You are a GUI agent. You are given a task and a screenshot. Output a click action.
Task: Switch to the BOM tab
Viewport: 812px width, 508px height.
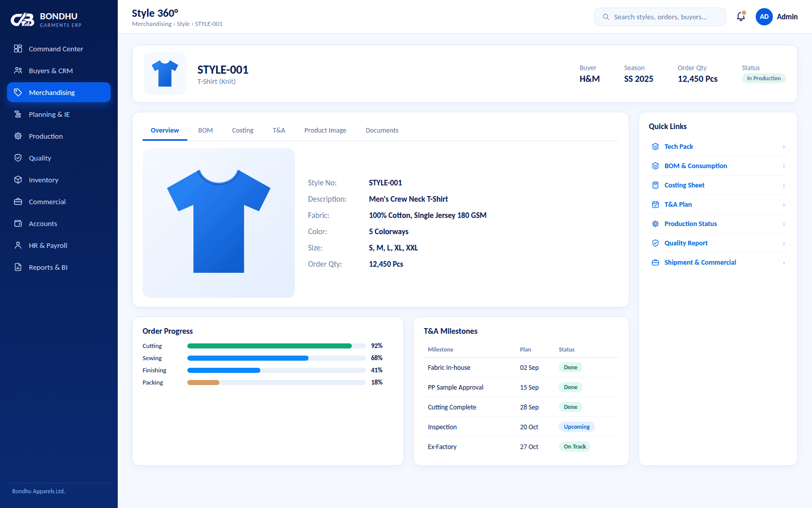pyautogui.click(x=206, y=131)
